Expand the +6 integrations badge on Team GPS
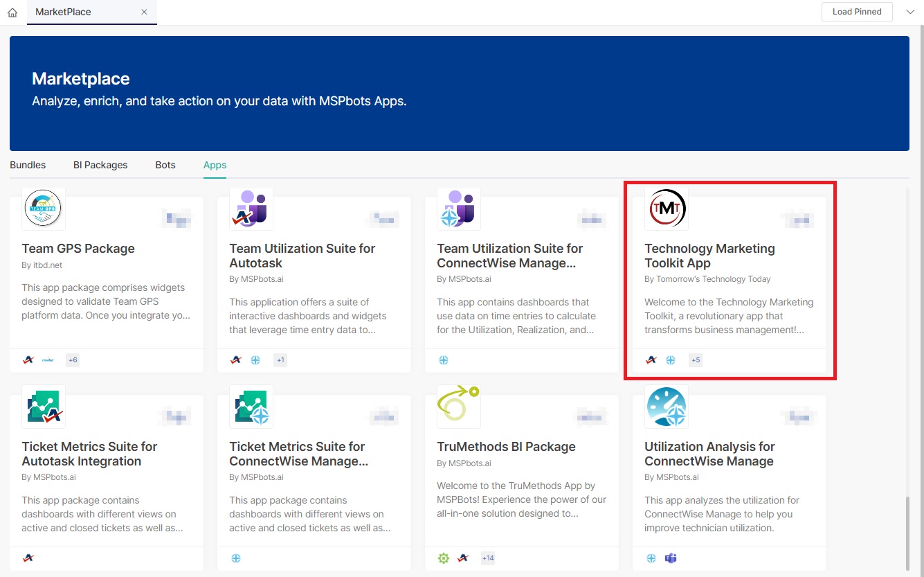 pos(73,360)
